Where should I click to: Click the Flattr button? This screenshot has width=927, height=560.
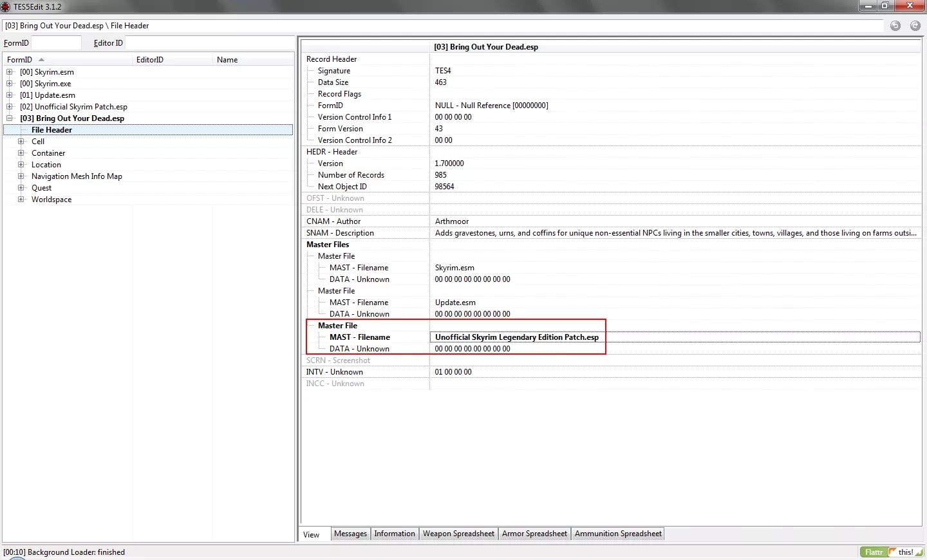tap(874, 552)
